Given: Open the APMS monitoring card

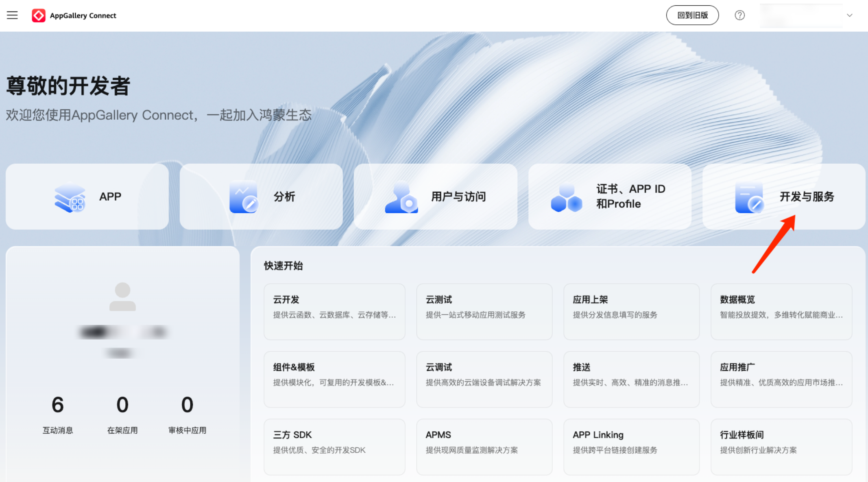Looking at the screenshot, I should tap(484, 447).
